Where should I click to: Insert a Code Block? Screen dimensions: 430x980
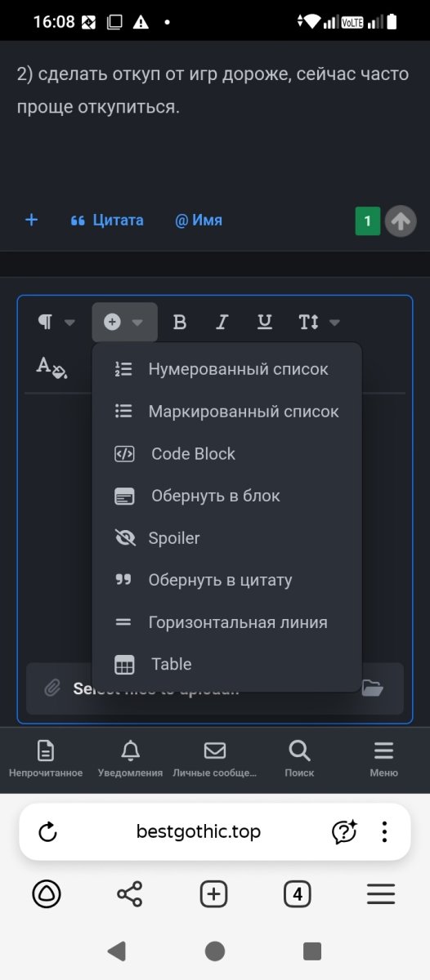pyautogui.click(x=226, y=454)
